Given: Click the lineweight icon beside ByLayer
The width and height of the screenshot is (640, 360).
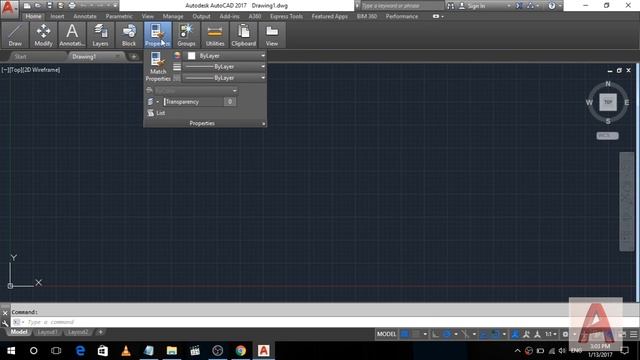Looking at the screenshot, I should tap(177, 67).
